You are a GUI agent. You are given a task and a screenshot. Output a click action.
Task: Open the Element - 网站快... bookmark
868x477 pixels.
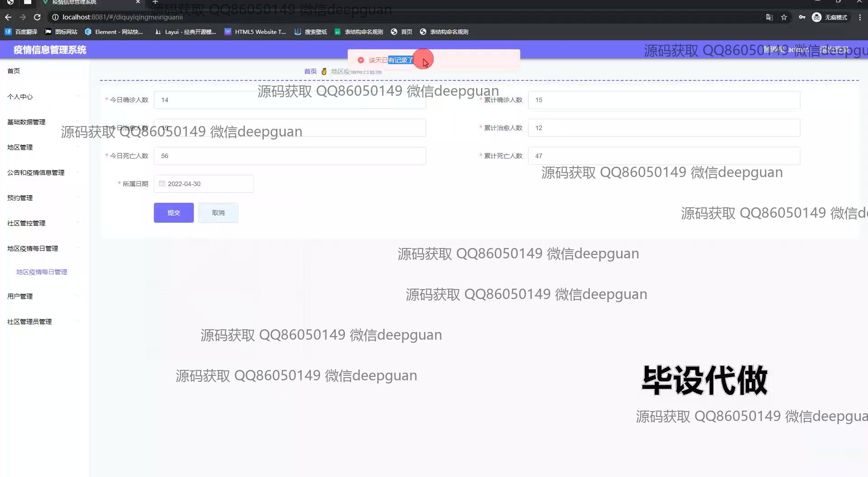pos(114,32)
